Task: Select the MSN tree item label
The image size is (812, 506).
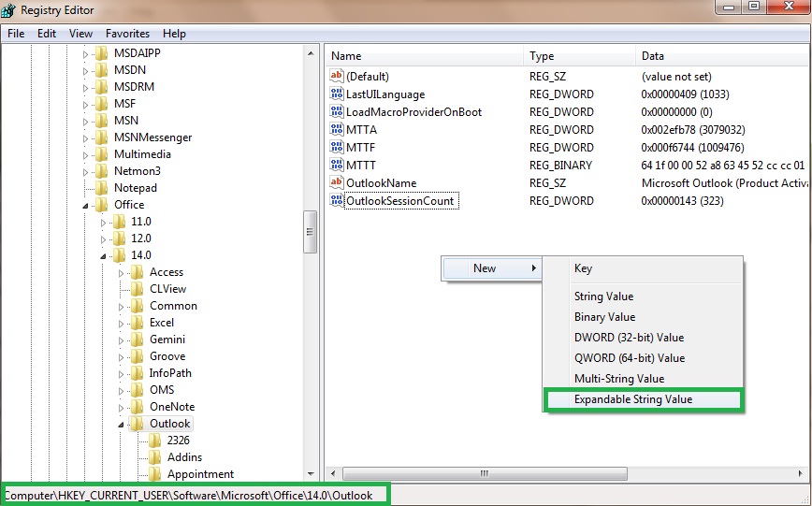Action: [126, 120]
